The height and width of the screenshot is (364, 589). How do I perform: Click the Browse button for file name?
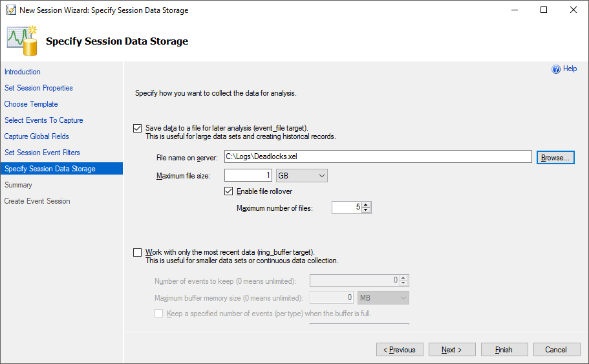555,157
